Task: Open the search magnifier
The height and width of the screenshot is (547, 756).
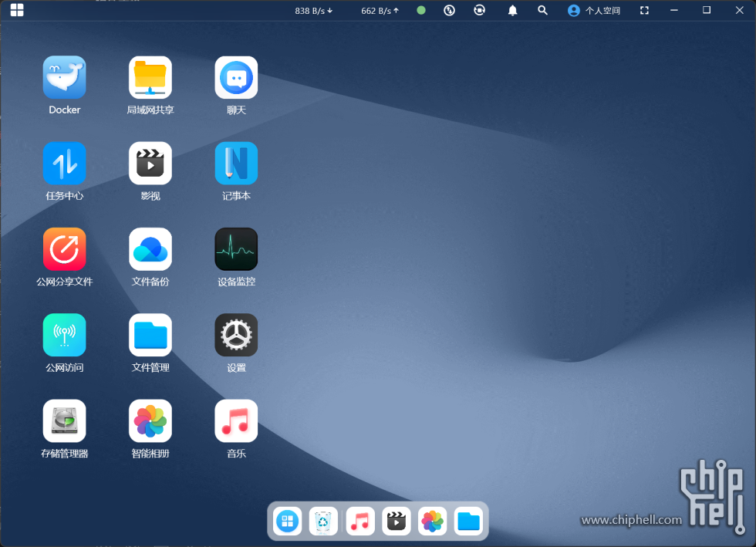Action: [x=542, y=10]
